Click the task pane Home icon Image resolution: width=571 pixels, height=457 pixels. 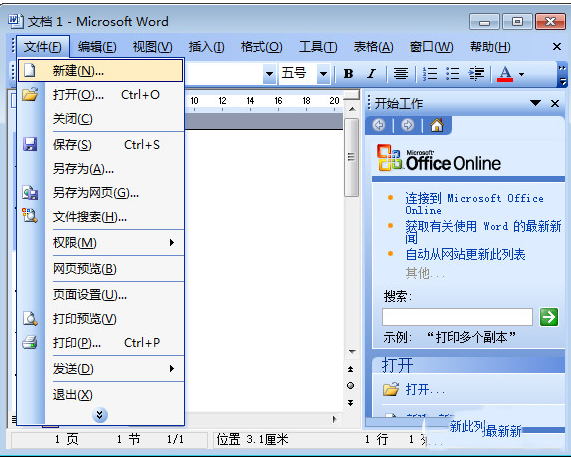437,125
